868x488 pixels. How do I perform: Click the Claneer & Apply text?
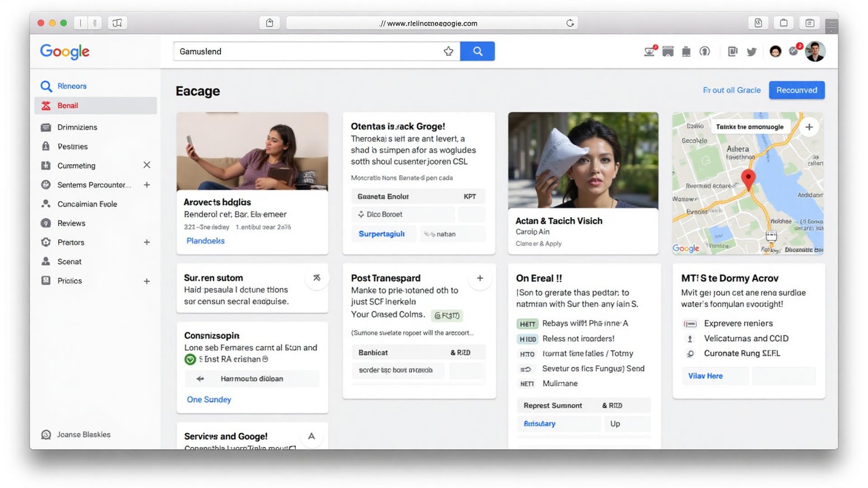[538, 244]
